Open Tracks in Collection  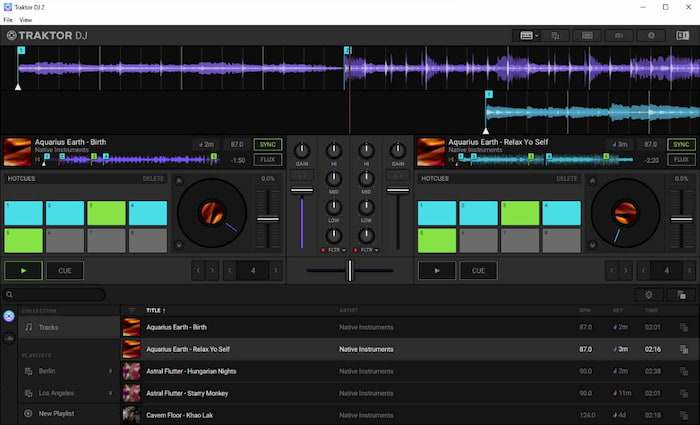[x=69, y=327]
